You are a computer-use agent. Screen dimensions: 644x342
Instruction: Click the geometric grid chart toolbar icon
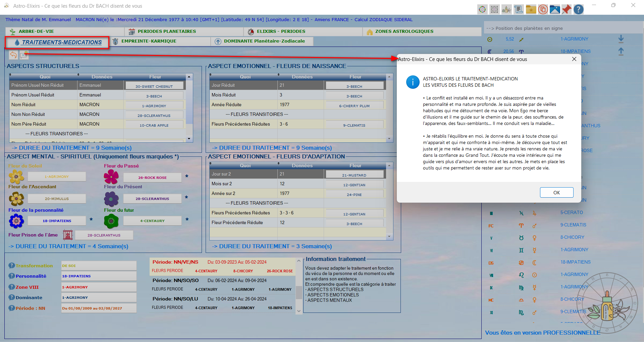click(x=494, y=9)
